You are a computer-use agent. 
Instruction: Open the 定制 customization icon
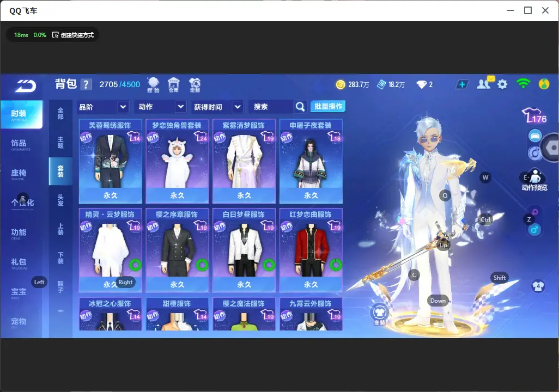[x=195, y=85]
